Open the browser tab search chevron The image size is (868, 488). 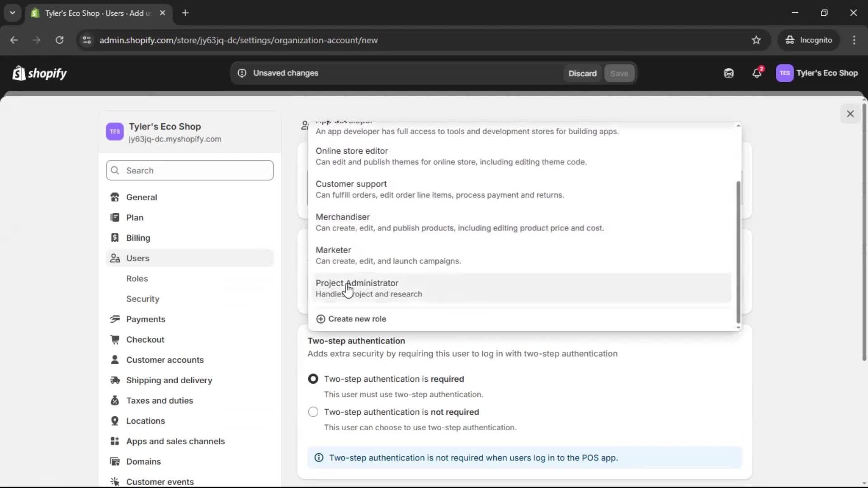pos(13,13)
